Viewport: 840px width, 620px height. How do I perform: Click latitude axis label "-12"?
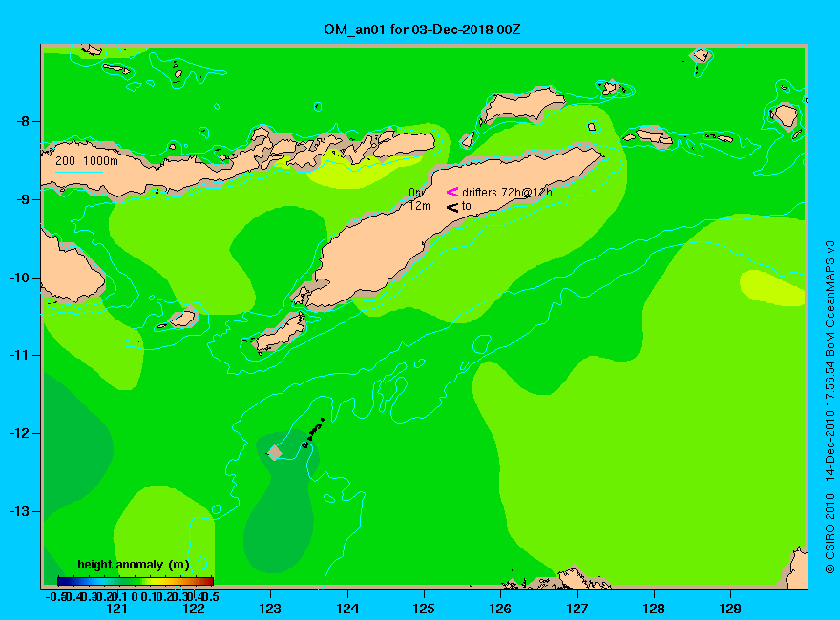click(19, 433)
